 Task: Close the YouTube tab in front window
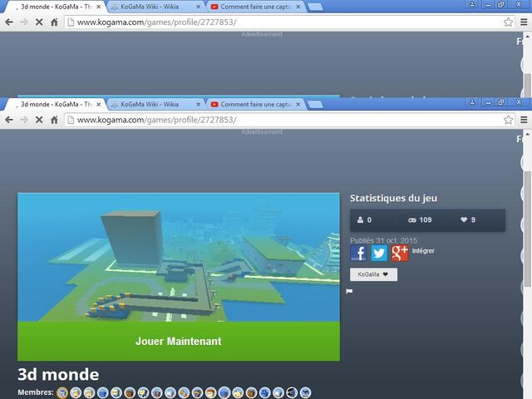298,105
